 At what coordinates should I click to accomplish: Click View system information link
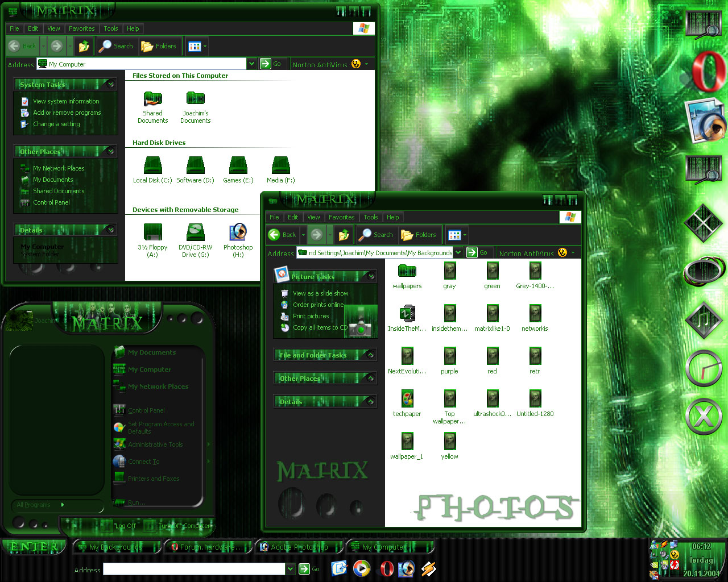coord(66,101)
